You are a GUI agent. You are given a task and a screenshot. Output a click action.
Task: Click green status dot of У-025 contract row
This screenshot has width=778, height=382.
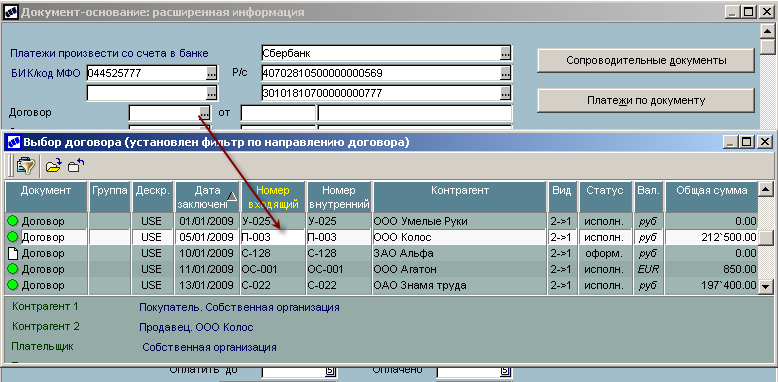click(x=12, y=221)
